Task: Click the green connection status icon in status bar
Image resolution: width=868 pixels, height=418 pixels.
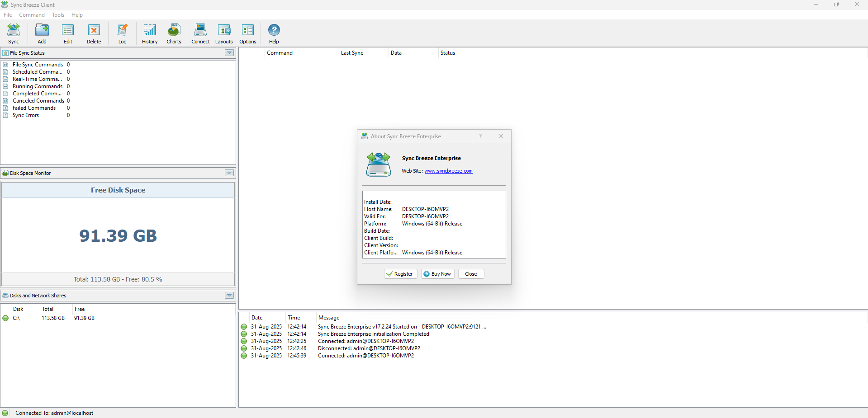Action: [x=5, y=413]
